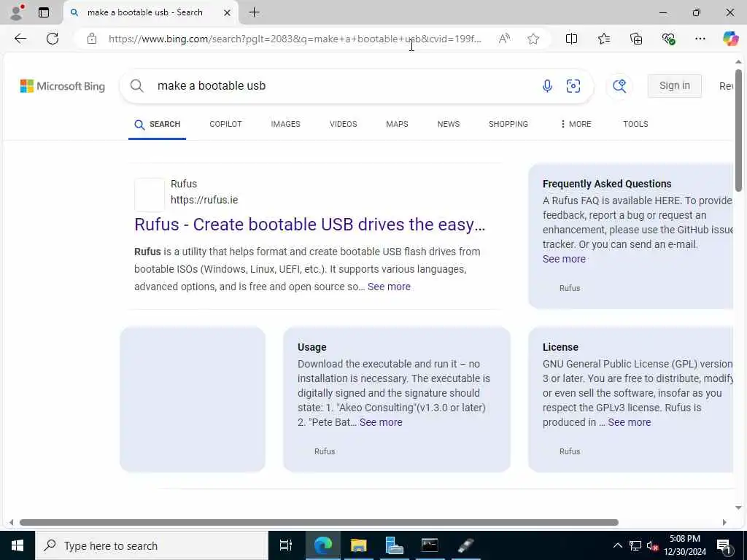Switch to the COPILOT tab

pos(226,124)
